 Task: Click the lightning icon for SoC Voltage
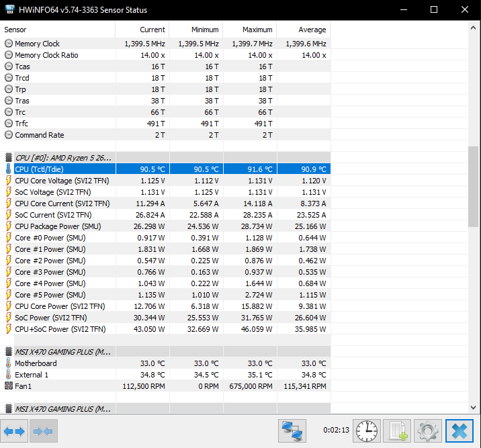click(x=9, y=192)
